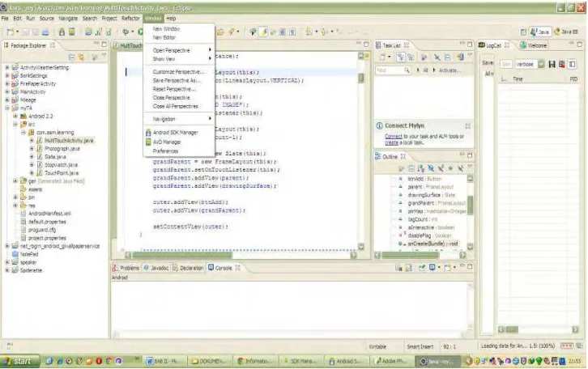This screenshot has width=588, height=369.
Task: Collapse the myTA project node
Action: pyautogui.click(x=7, y=108)
